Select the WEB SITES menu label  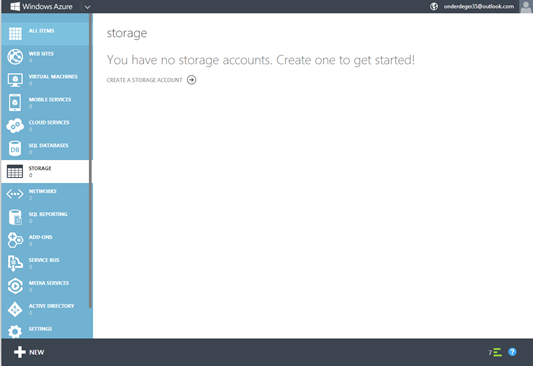click(41, 54)
